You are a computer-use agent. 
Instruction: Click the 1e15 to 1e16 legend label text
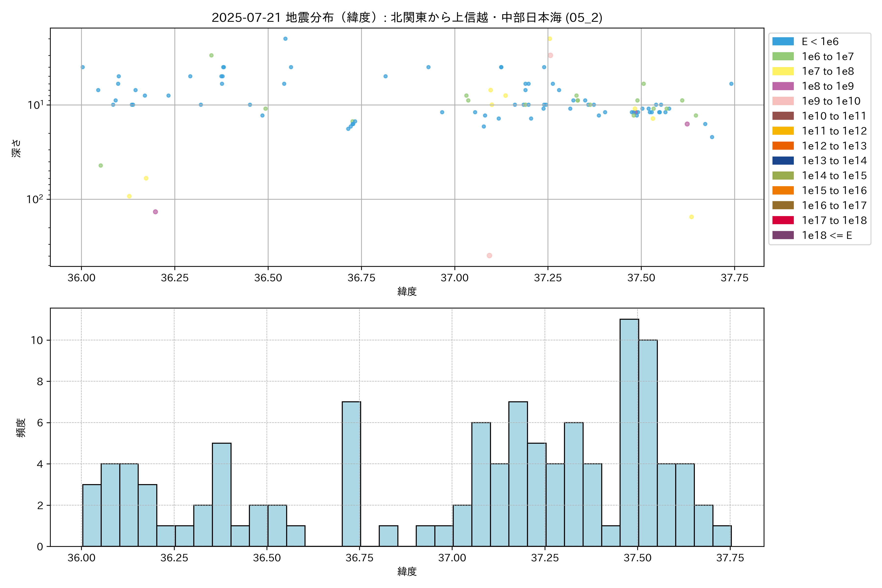tap(834, 191)
